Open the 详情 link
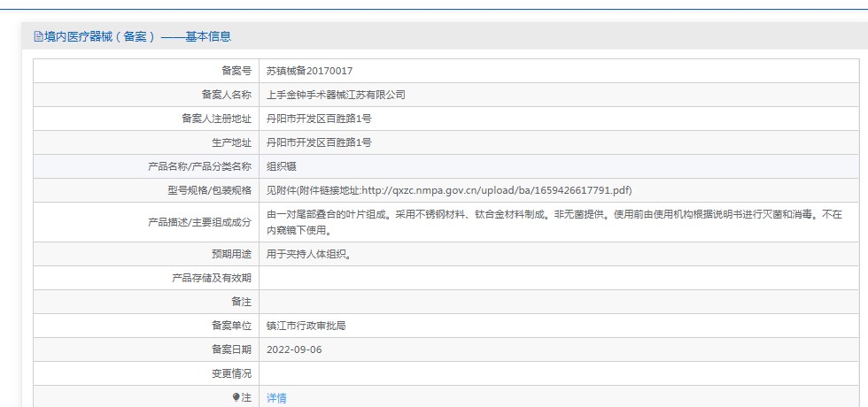This screenshot has height=407, width=868. [x=276, y=397]
